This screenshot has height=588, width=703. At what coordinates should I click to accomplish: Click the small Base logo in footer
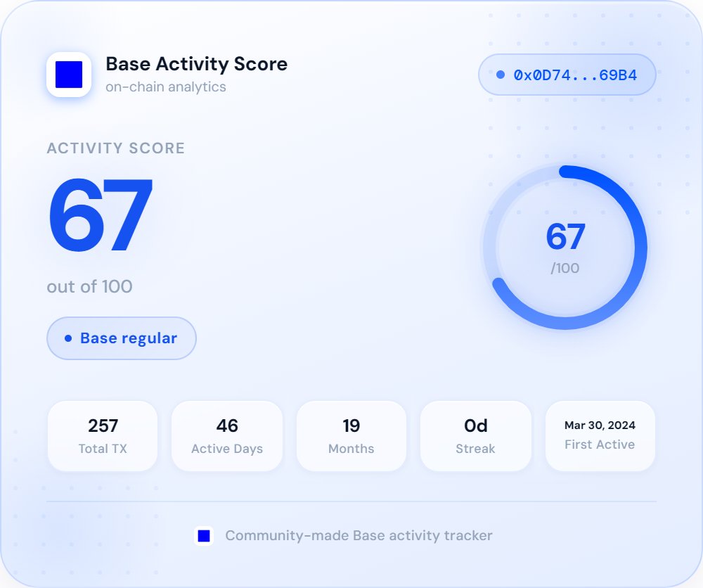click(204, 535)
